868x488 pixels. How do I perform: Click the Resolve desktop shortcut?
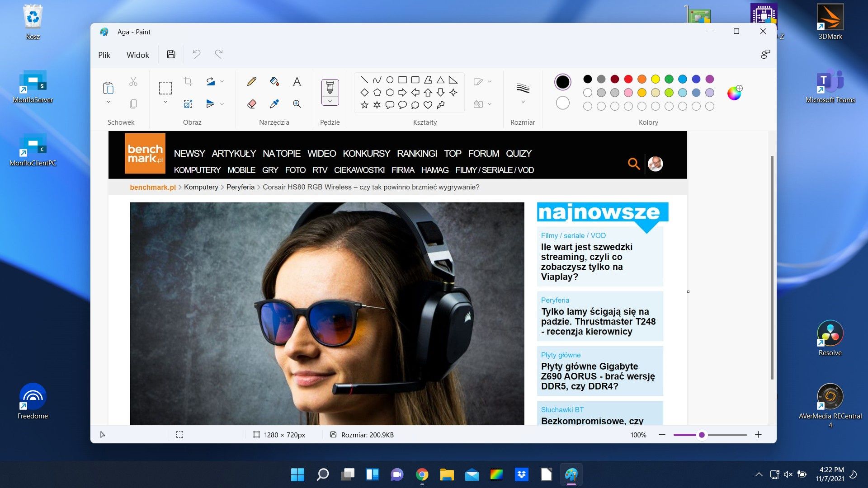pos(830,338)
